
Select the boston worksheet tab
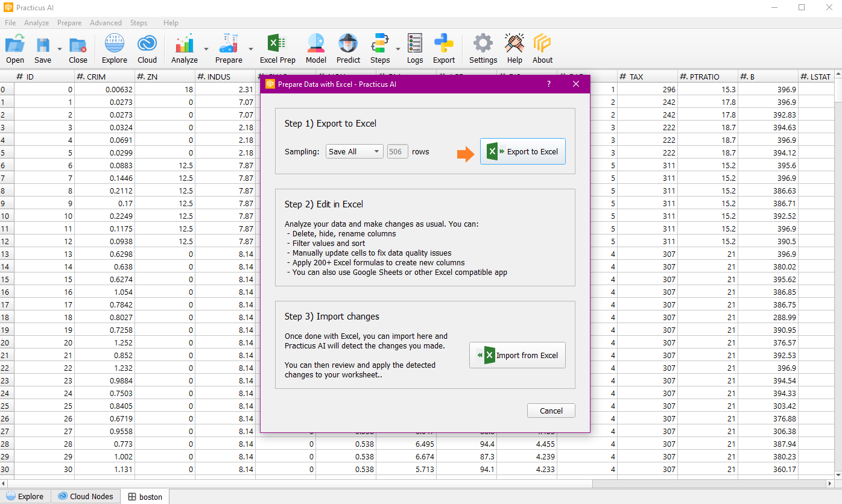145,497
